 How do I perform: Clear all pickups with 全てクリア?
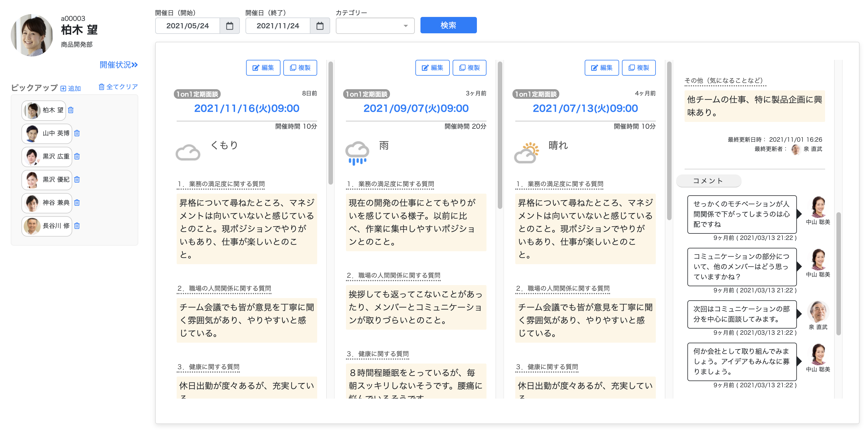[x=118, y=87]
